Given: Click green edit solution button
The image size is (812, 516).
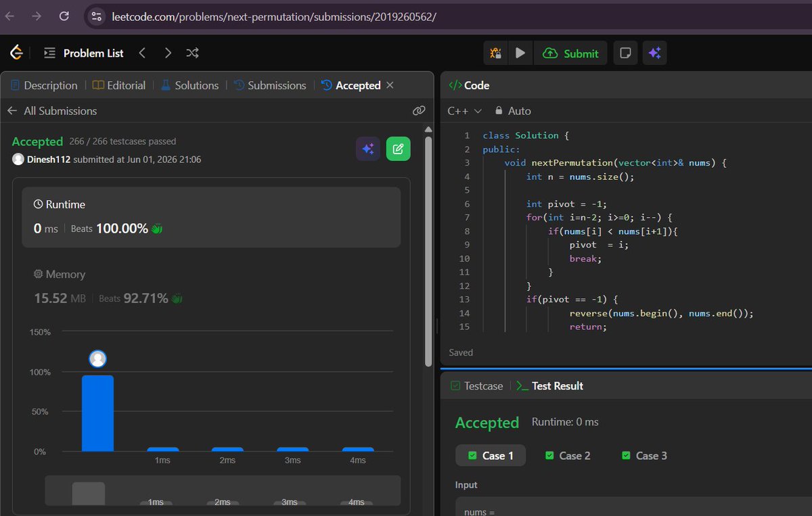Looking at the screenshot, I should (x=399, y=149).
